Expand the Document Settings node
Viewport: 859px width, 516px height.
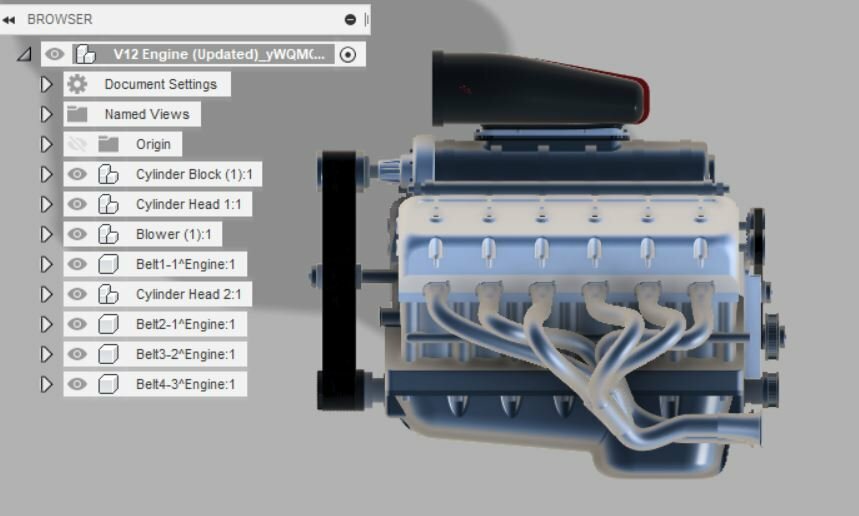click(x=47, y=84)
